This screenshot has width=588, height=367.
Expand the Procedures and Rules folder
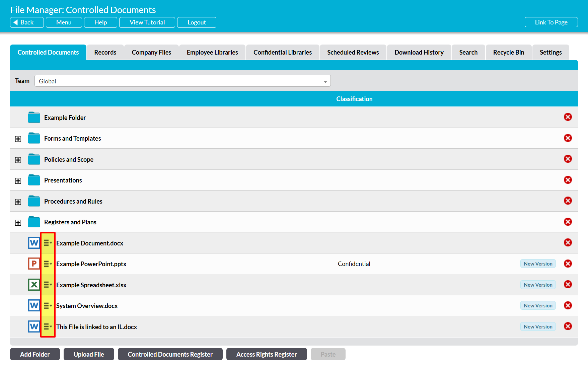coord(18,202)
